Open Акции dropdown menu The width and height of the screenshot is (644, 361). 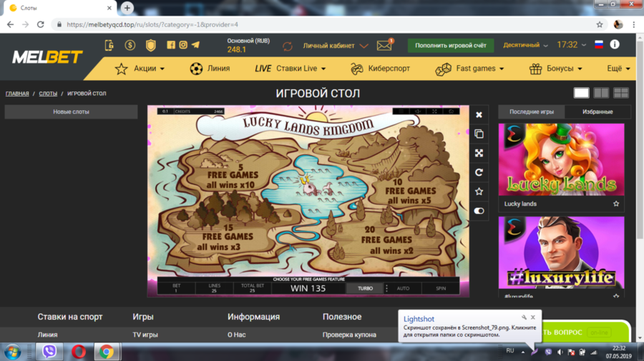click(140, 69)
